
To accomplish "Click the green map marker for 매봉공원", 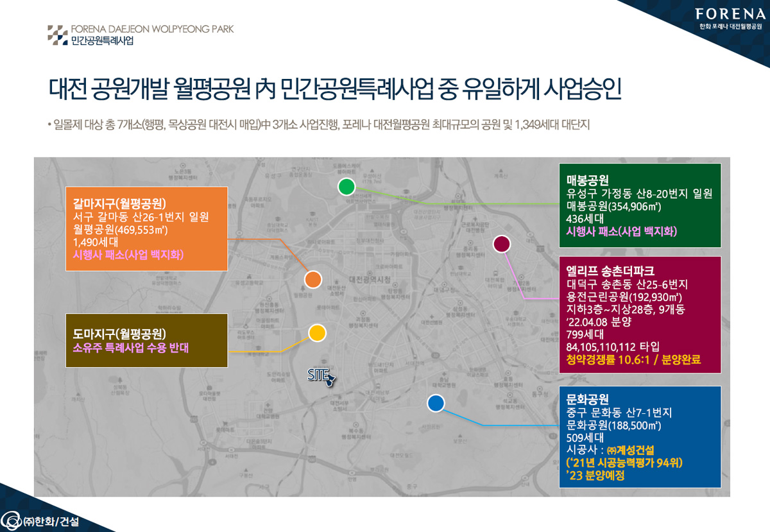I will point(346,187).
